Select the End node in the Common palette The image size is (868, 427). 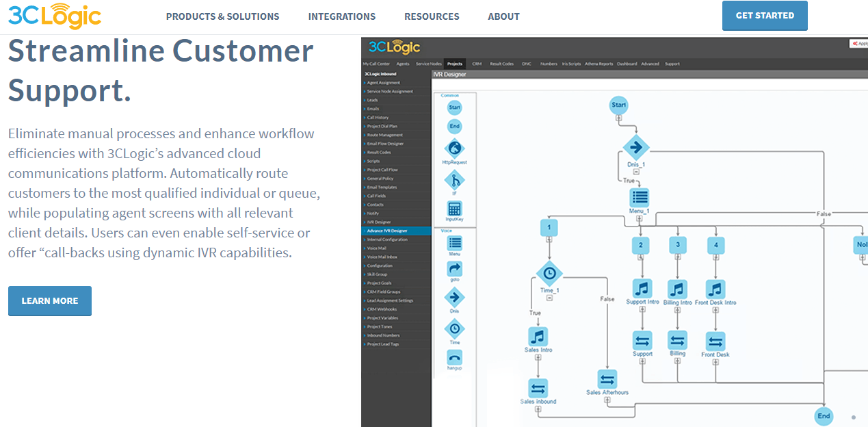(454, 127)
